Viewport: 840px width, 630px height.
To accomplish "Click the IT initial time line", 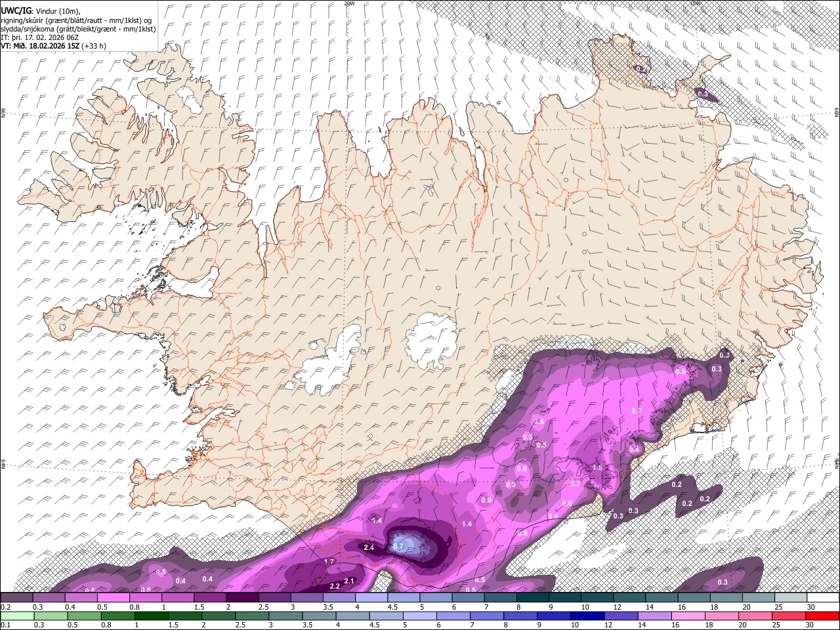I will (x=41, y=37).
